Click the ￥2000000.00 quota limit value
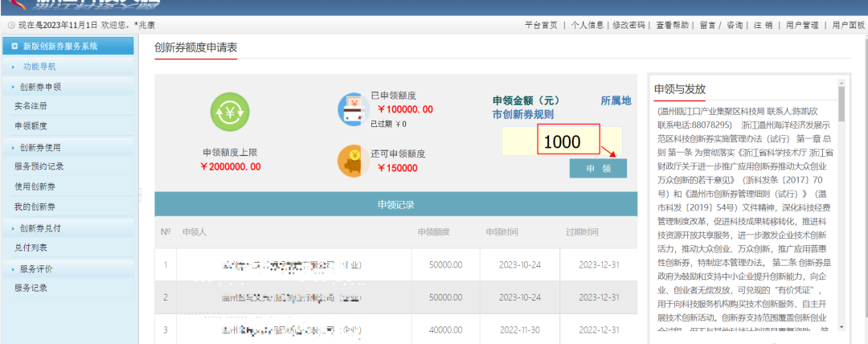Viewport: 868px width, 344px height. pos(231,166)
